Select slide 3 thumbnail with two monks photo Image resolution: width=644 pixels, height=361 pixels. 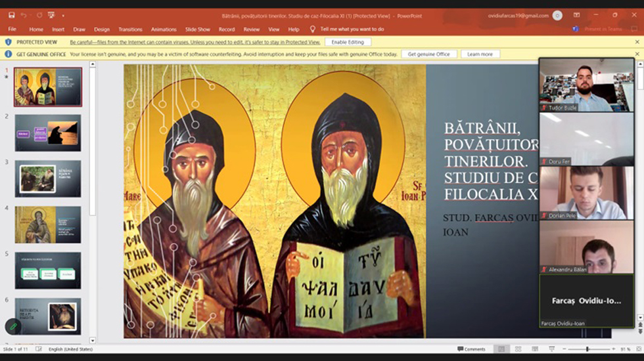48,179
